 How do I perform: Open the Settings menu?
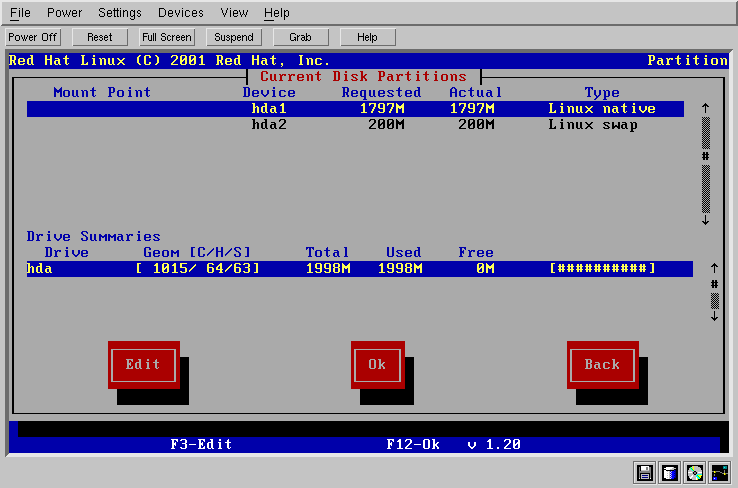click(120, 13)
